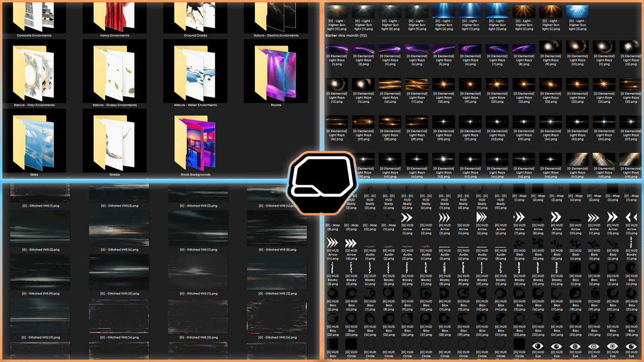Select Elemental Light Rays (16).png thumbnail
This screenshot has height=362, width=644.
tap(390, 85)
